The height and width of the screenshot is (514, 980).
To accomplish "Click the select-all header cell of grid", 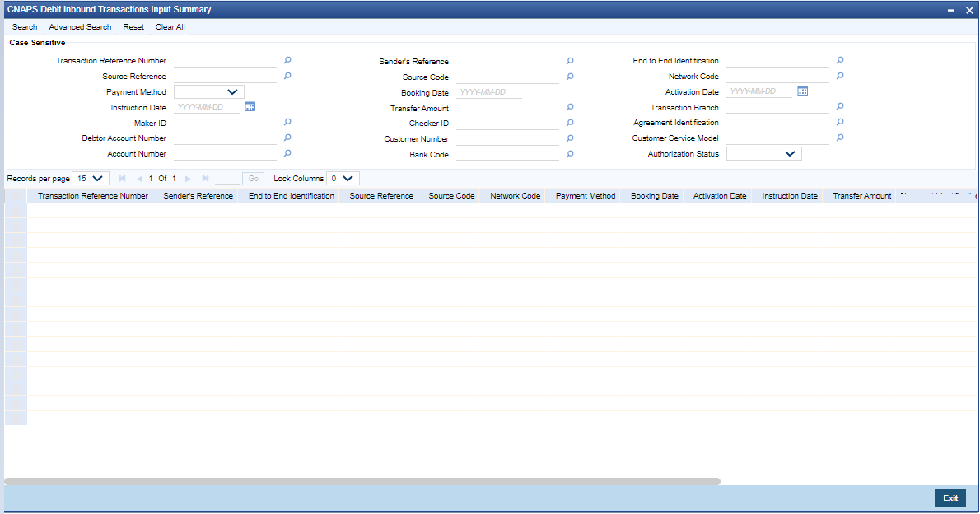I will pos(16,196).
